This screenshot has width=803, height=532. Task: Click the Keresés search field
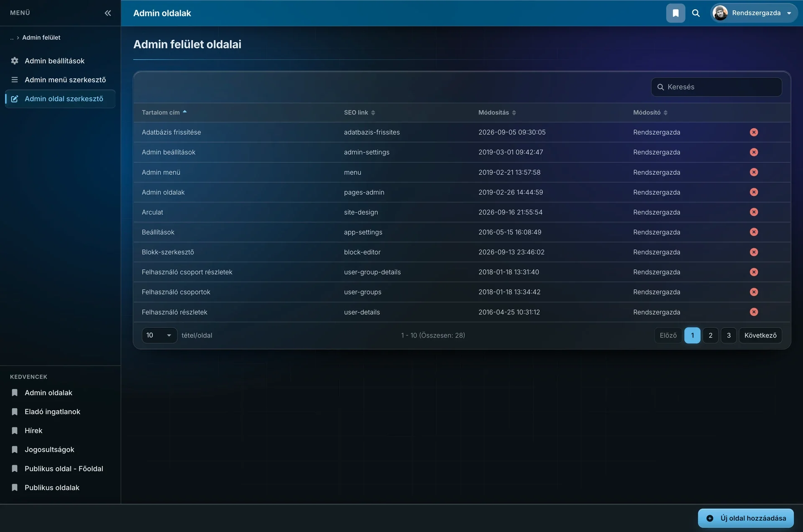pyautogui.click(x=716, y=87)
